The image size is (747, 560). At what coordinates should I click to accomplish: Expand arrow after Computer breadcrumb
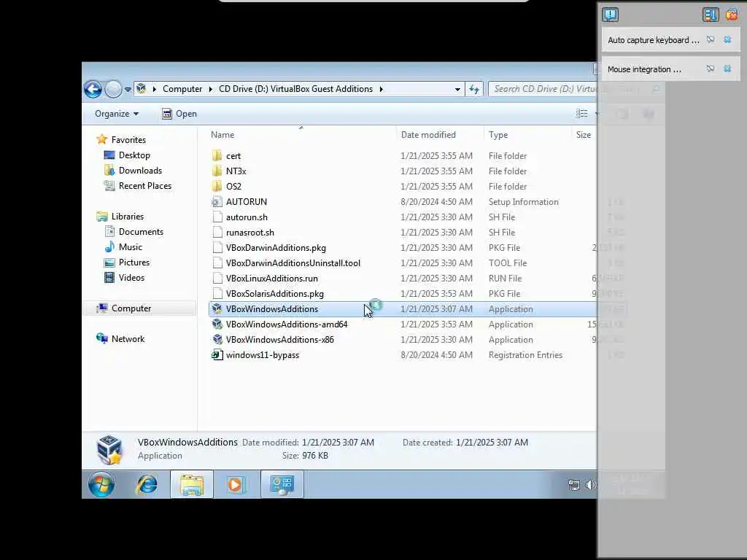coord(211,89)
